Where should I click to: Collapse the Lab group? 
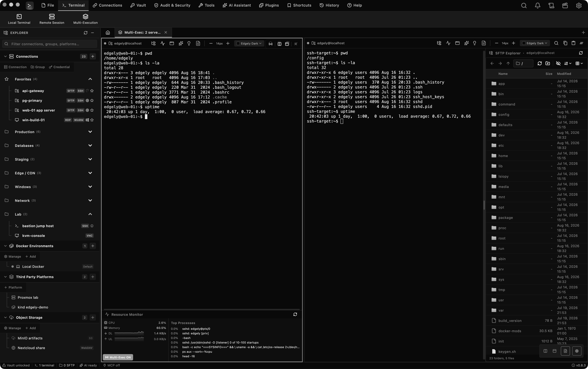point(90,214)
